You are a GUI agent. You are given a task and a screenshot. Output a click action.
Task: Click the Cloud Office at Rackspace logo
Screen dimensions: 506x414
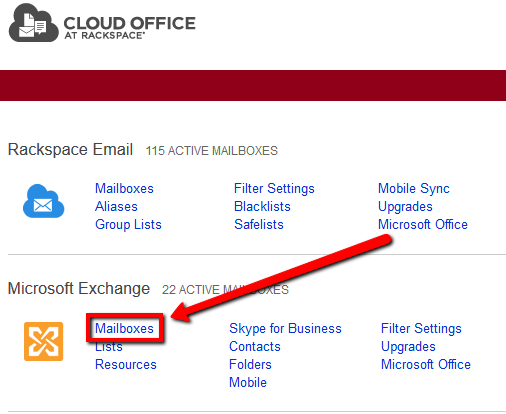(x=102, y=23)
